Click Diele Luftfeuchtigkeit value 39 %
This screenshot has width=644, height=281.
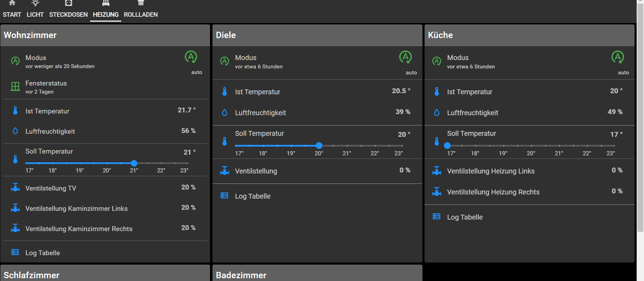coord(403,112)
